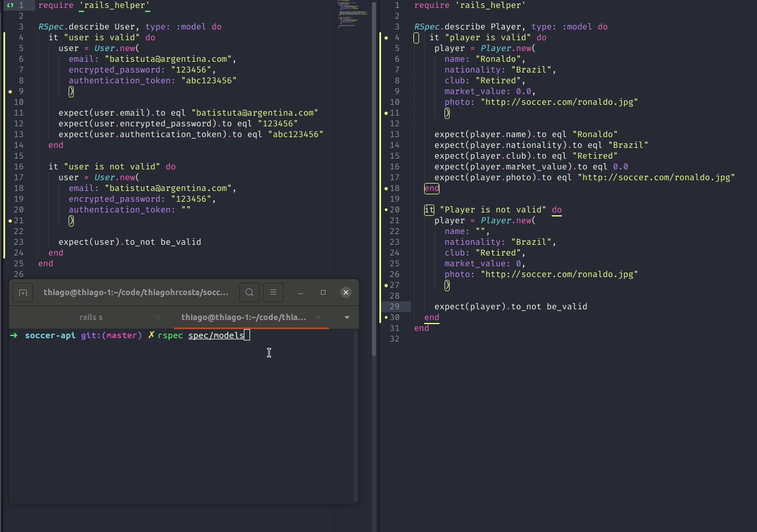Close the "rails s" tab

tap(158, 317)
